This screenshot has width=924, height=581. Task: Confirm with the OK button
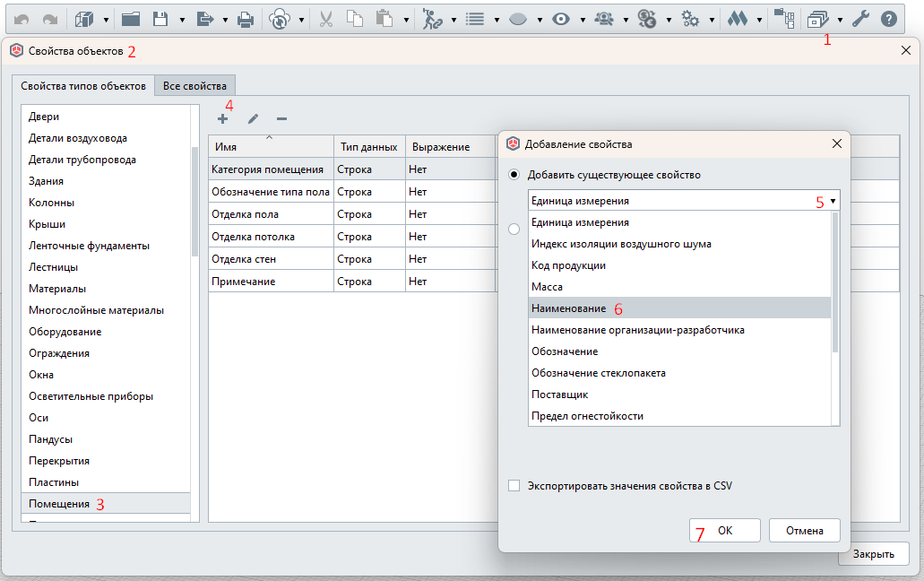(x=725, y=530)
